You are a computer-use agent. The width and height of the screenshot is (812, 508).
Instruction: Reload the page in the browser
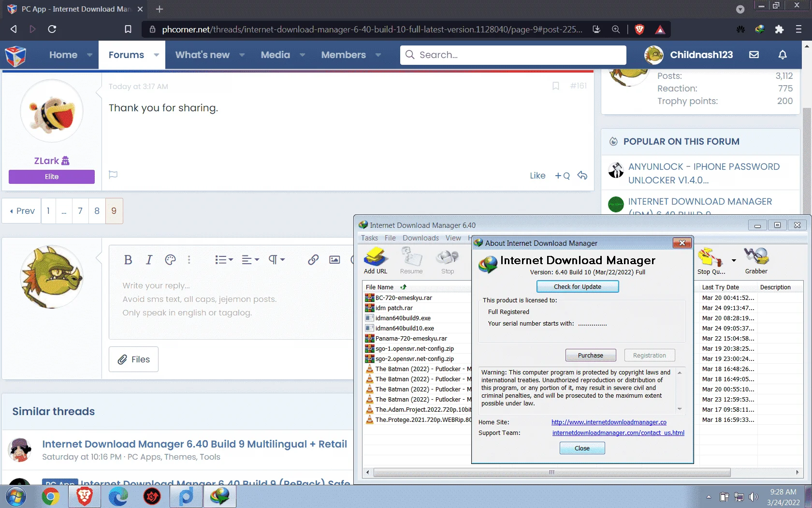(52, 30)
